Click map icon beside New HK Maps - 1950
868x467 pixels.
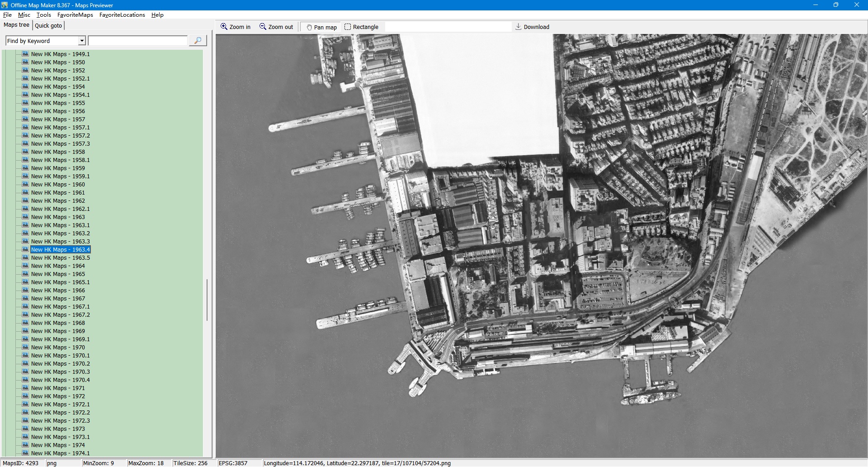[x=25, y=62]
